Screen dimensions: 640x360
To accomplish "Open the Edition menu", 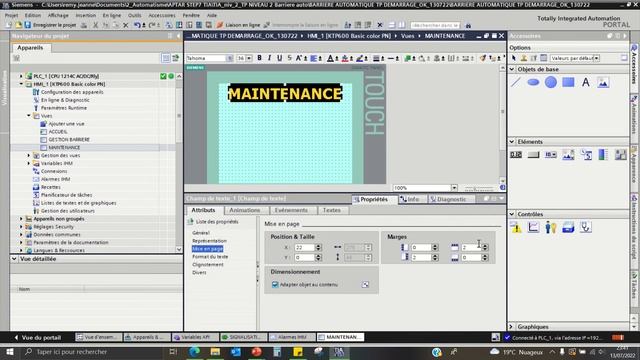I will 33,15.
